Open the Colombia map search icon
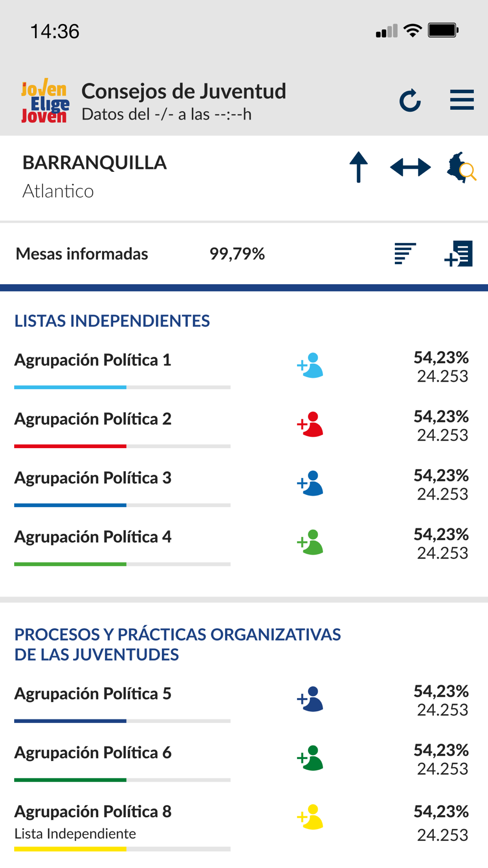 tap(461, 167)
